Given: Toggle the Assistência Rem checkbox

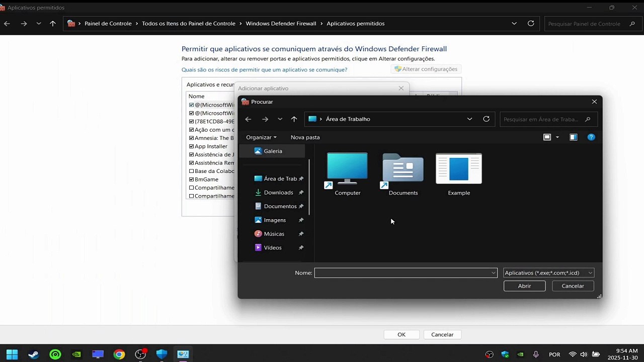Looking at the screenshot, I should (191, 163).
